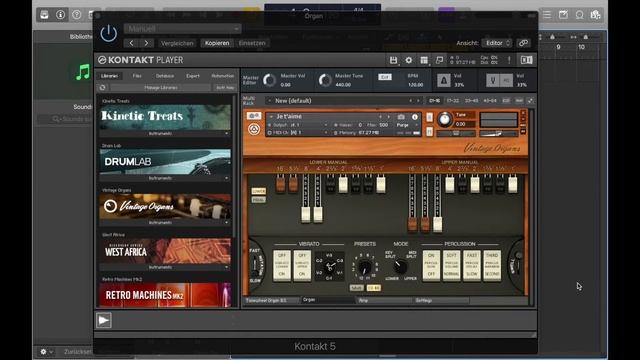
Task: Toggle the reference tuning fork icon
Action: (493, 80)
